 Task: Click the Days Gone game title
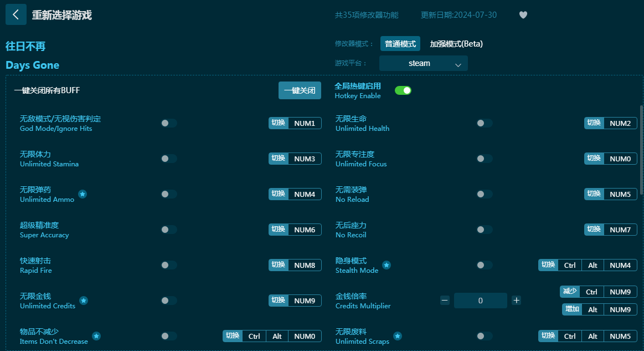(33, 65)
